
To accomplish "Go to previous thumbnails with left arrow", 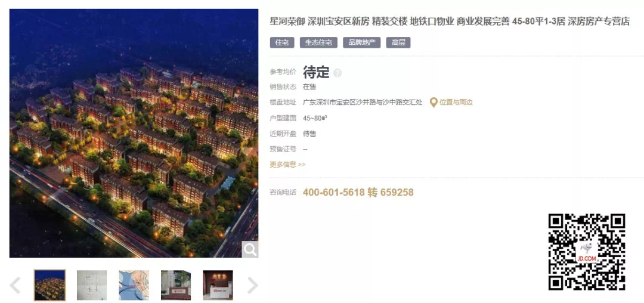I will pos(15,285).
